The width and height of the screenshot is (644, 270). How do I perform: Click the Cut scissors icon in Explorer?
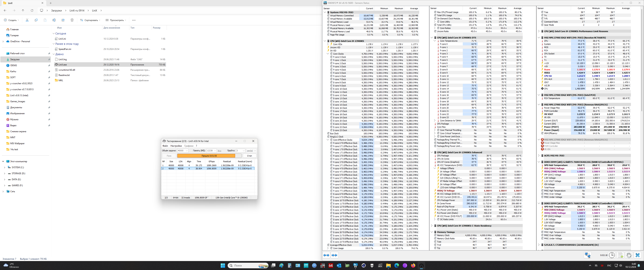(27, 20)
